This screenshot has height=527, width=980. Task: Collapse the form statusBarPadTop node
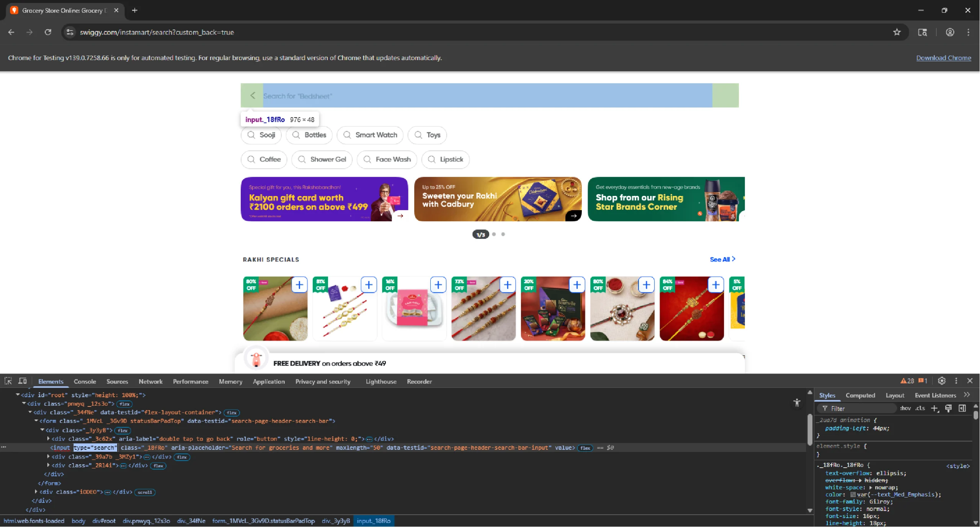point(36,421)
